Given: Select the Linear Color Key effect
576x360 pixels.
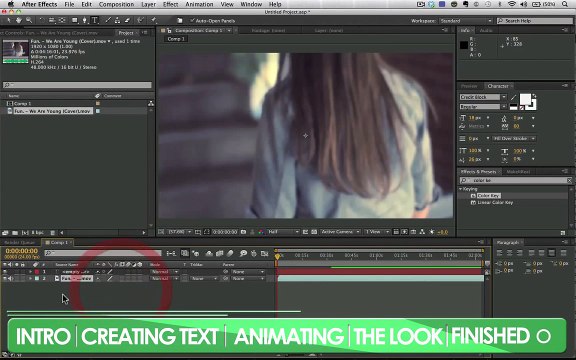Looking at the screenshot, I should click(495, 202).
